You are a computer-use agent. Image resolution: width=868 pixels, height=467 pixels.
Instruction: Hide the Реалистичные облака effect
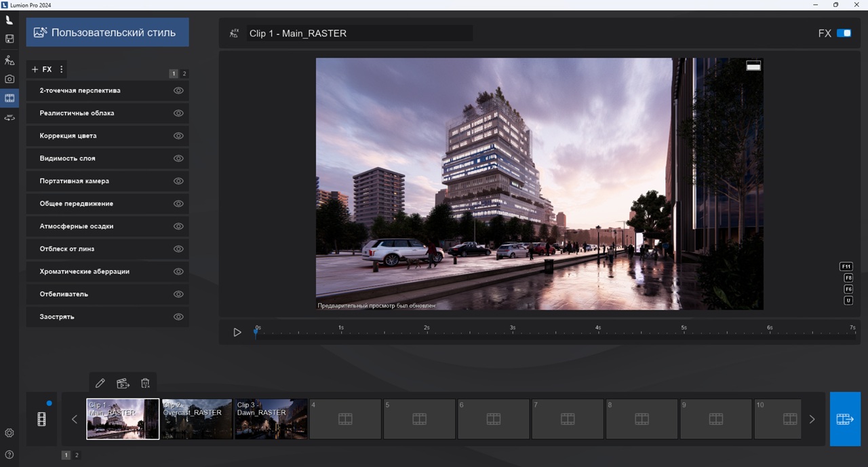coord(179,113)
